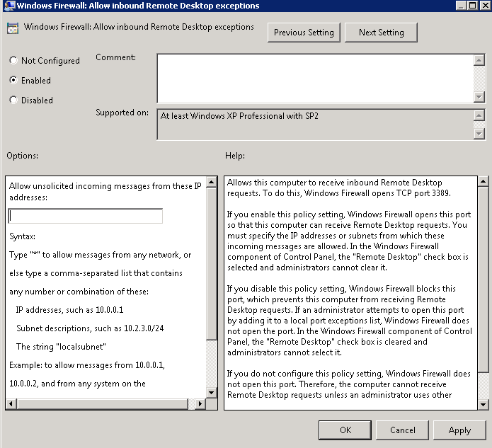Set the policy to Disabled

click(x=13, y=100)
